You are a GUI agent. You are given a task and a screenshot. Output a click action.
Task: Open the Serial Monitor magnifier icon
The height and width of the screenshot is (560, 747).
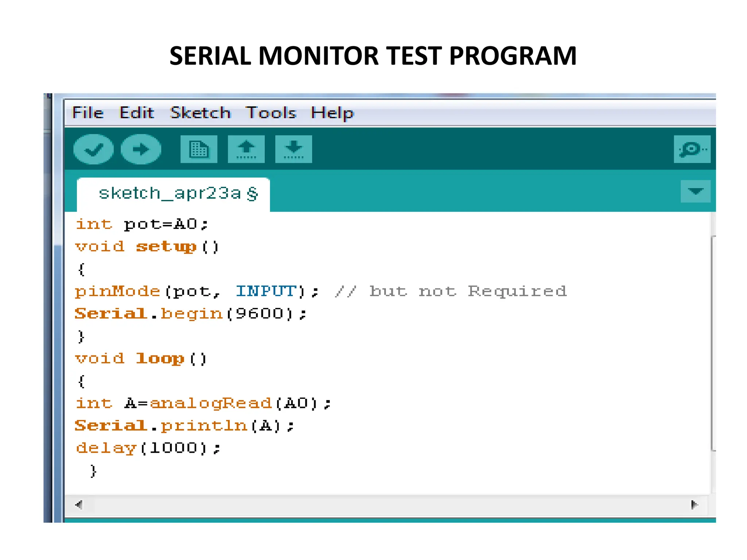[x=692, y=149]
